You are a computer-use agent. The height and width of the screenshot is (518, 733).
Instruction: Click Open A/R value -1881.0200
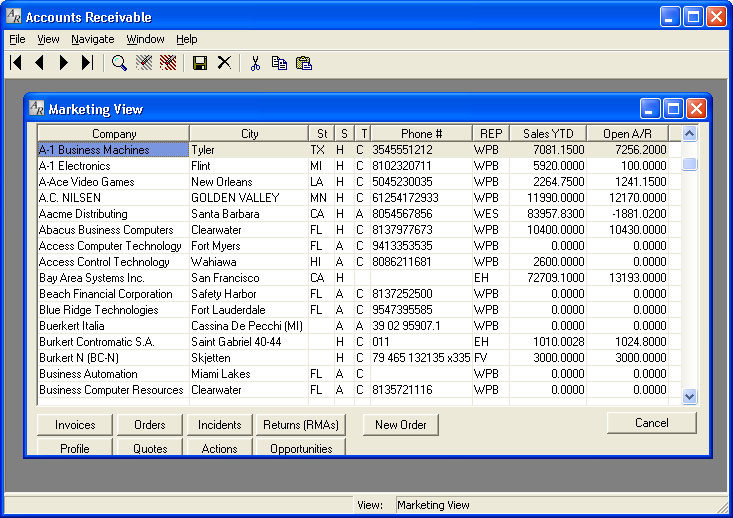tap(627, 214)
